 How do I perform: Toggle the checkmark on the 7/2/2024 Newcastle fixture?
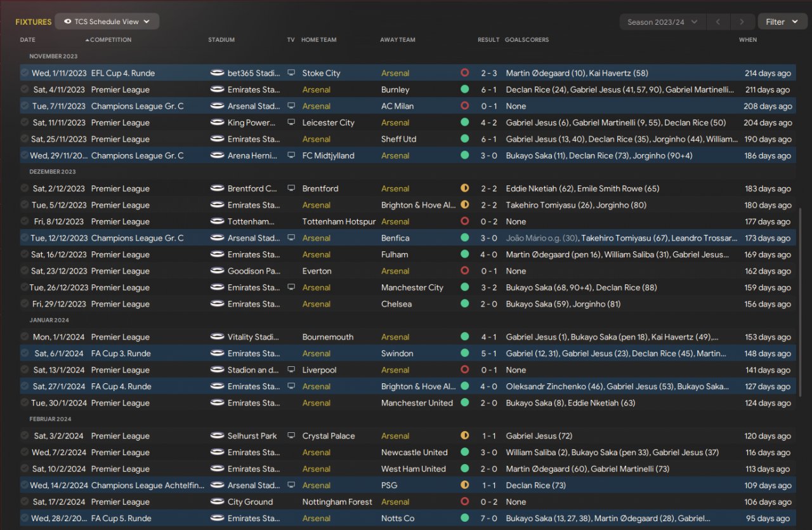(25, 453)
